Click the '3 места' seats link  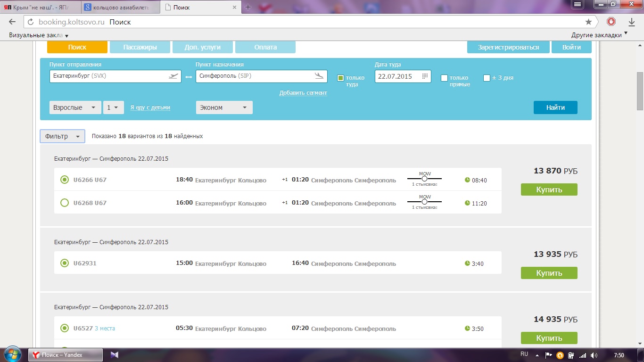[105, 329]
